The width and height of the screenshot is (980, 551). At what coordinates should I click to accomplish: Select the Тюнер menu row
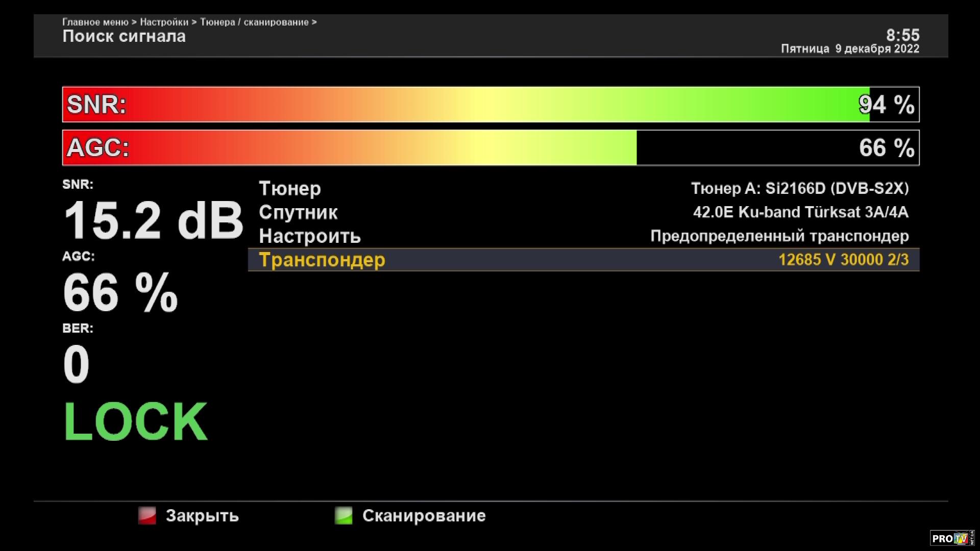290,189
